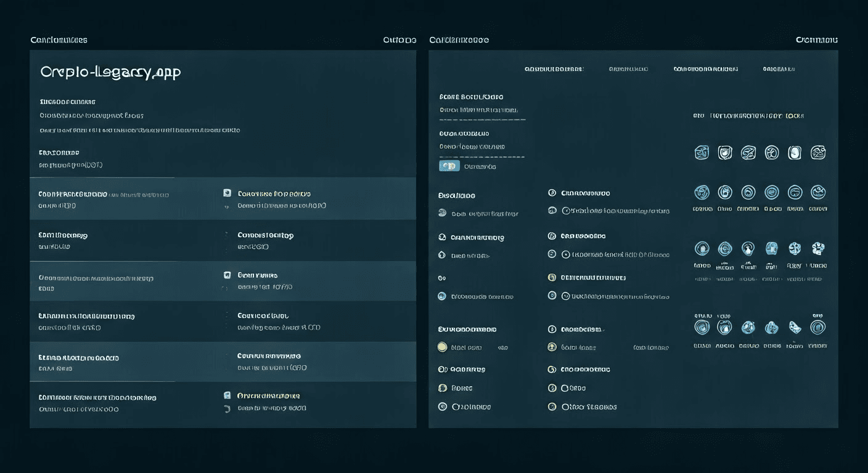Click fourth solid-blue icon in third icon row

[x=771, y=248]
